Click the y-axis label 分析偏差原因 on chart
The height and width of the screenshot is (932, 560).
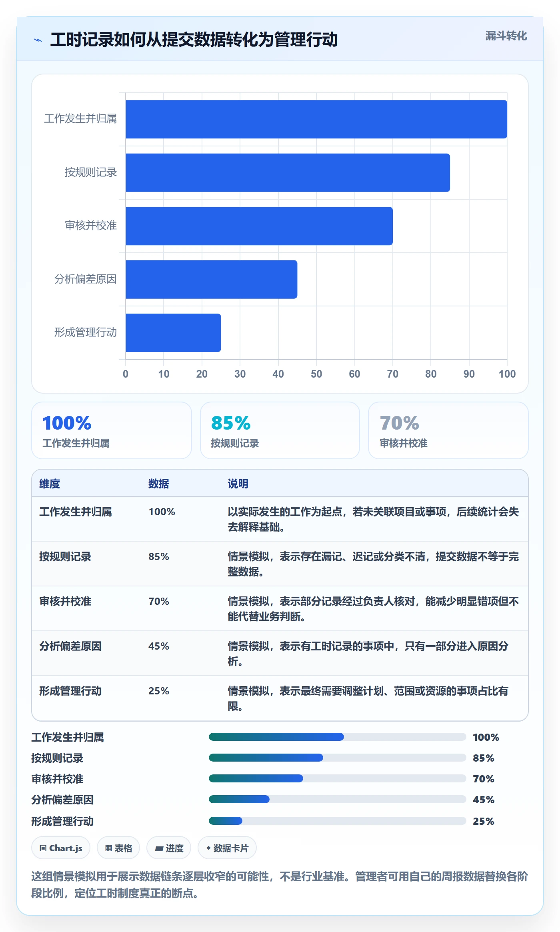click(86, 279)
